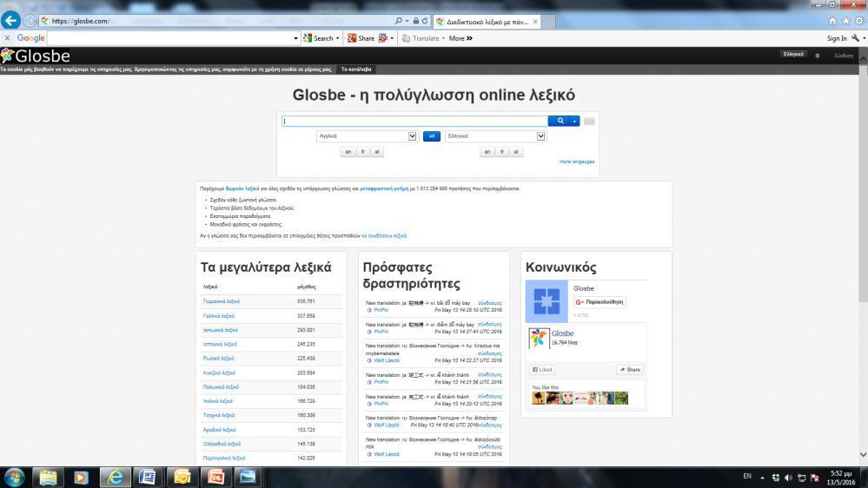Open the Windows Start button
Image resolution: width=868 pixels, height=488 pixels.
click(x=14, y=477)
